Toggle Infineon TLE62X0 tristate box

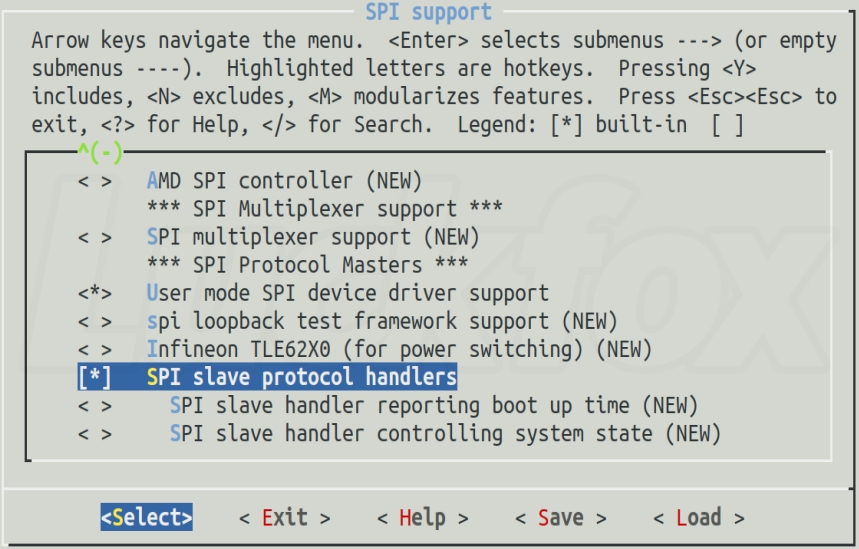(95, 350)
